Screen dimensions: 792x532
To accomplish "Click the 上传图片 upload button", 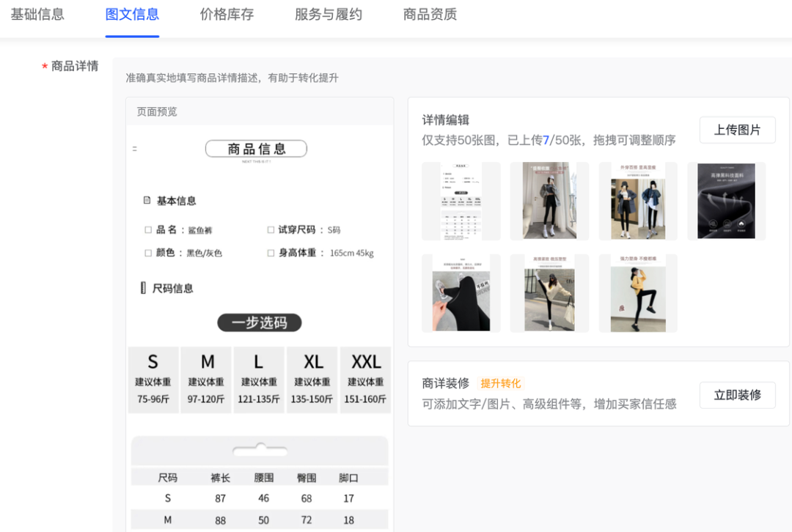I will tap(737, 130).
